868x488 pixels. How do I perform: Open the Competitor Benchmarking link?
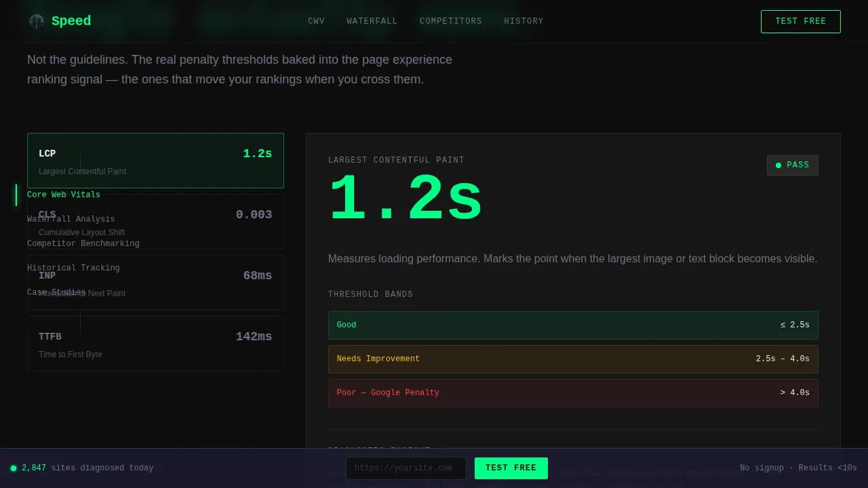click(83, 243)
